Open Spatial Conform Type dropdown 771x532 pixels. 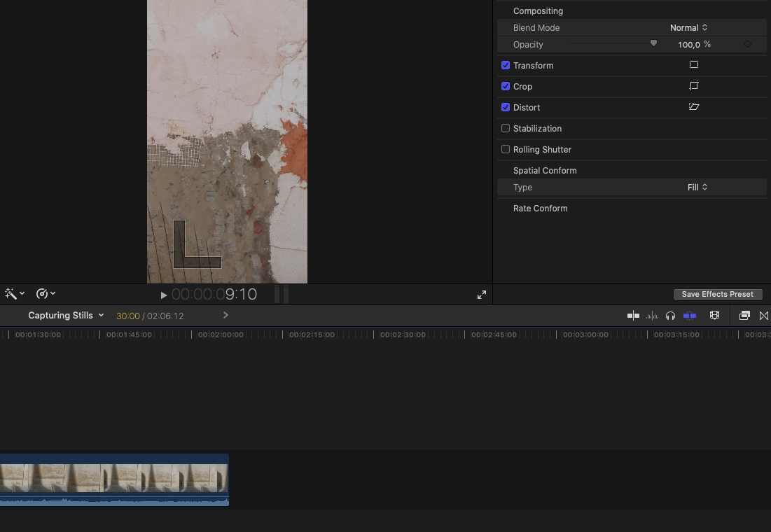click(697, 188)
